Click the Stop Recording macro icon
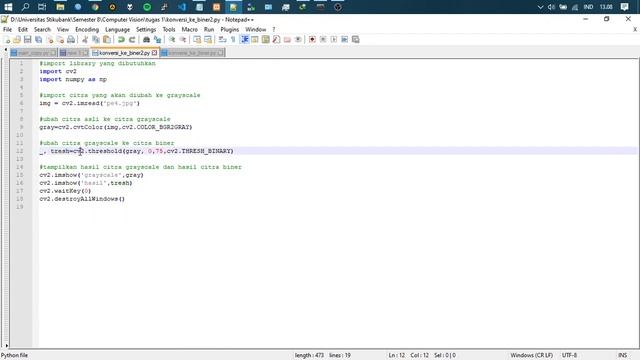The image size is (640, 360). click(x=323, y=40)
